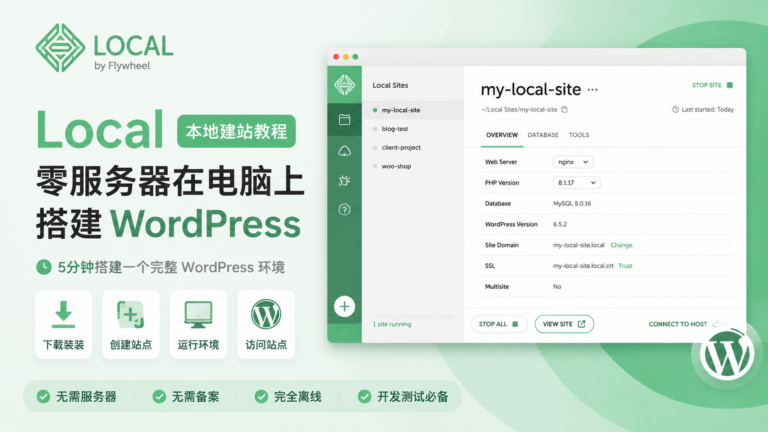
Task: Click the WordPress icon in 访问站点 card
Action: 266,314
